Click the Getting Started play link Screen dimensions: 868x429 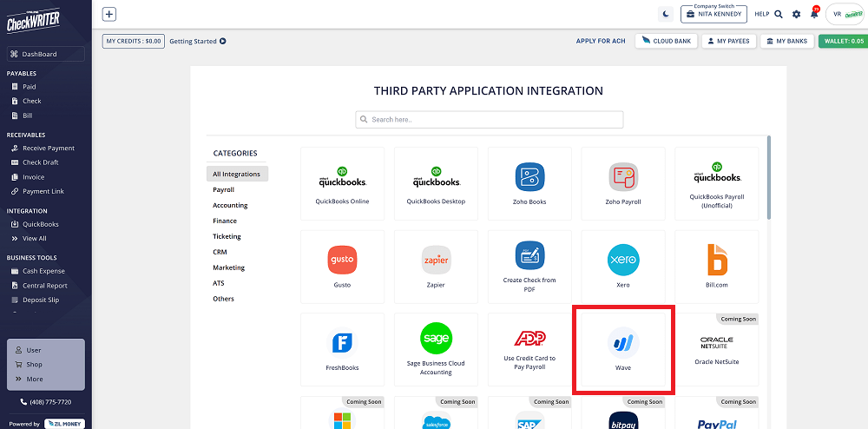pyautogui.click(x=198, y=41)
